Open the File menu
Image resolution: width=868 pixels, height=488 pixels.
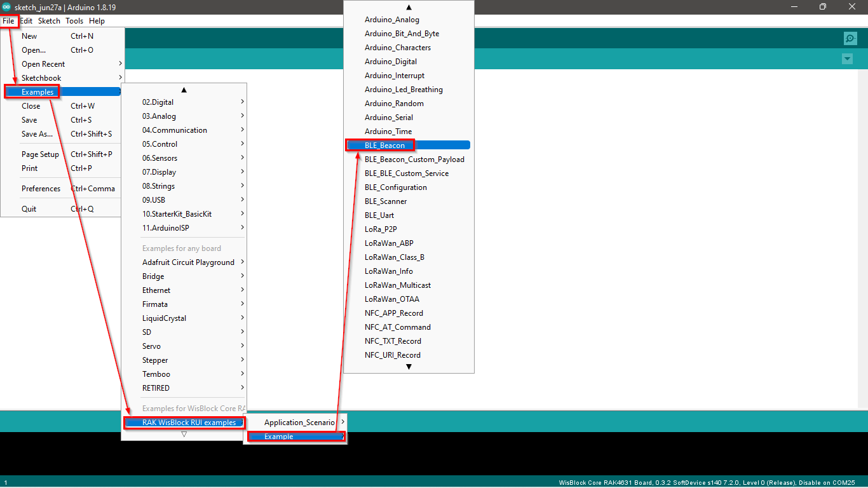pyautogui.click(x=8, y=21)
